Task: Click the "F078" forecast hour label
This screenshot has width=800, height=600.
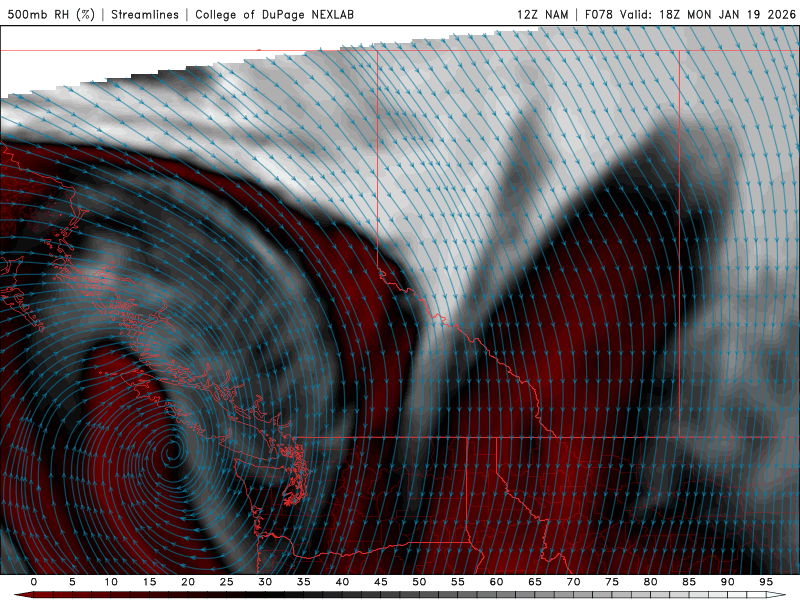Action: 599,14
